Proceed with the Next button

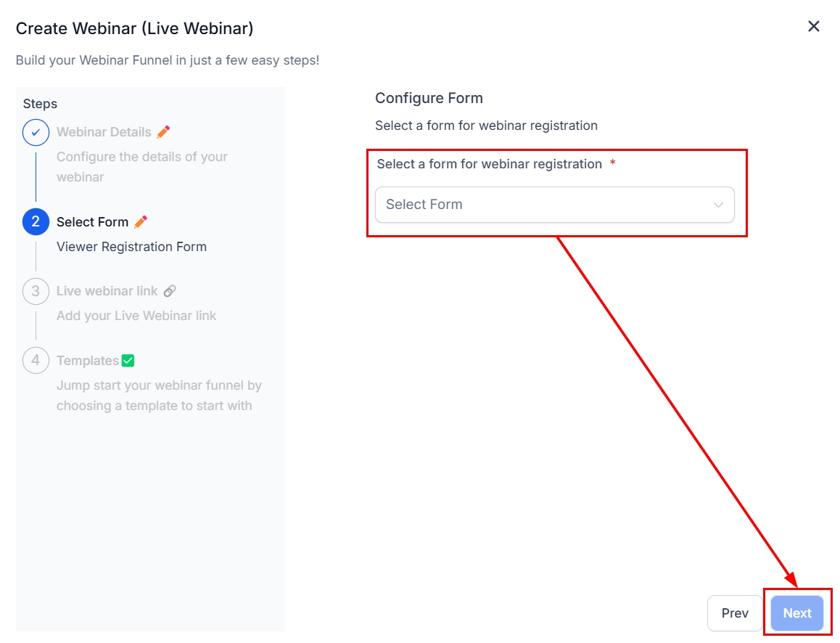797,613
